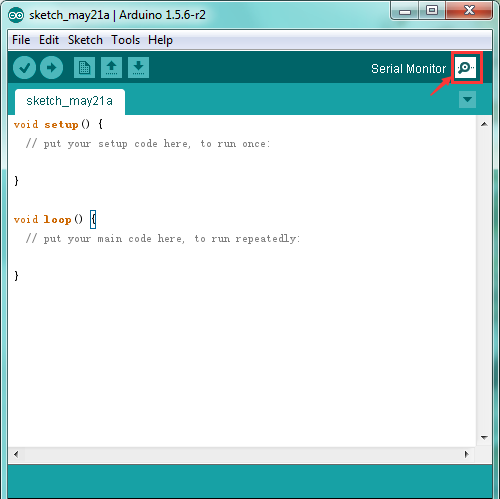The height and width of the screenshot is (499, 500).
Task: Click the Arduino logo in title bar
Action: pyautogui.click(x=16, y=15)
